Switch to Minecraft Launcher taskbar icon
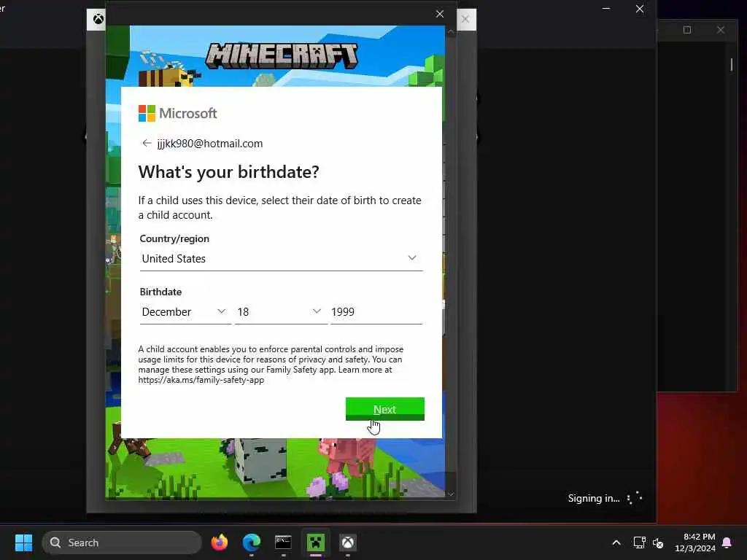The height and width of the screenshot is (560, 747). pyautogui.click(x=315, y=542)
